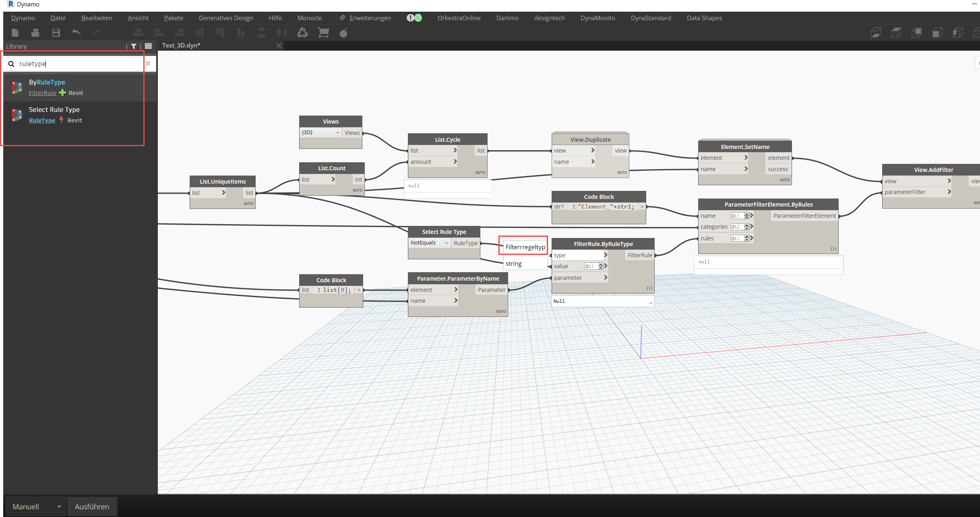Open the Views {3D} dropdown
This screenshot has height=517, width=980.
[x=320, y=132]
